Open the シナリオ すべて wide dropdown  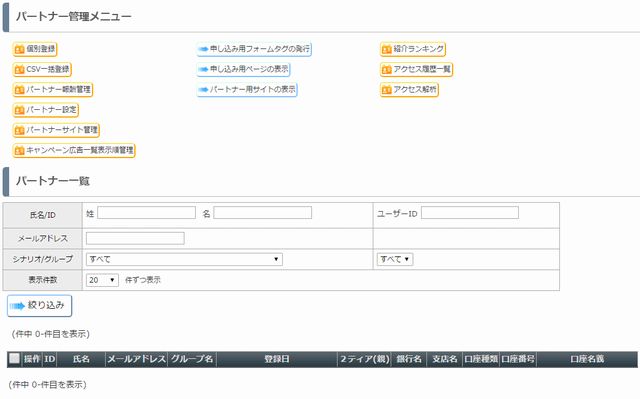[184, 259]
